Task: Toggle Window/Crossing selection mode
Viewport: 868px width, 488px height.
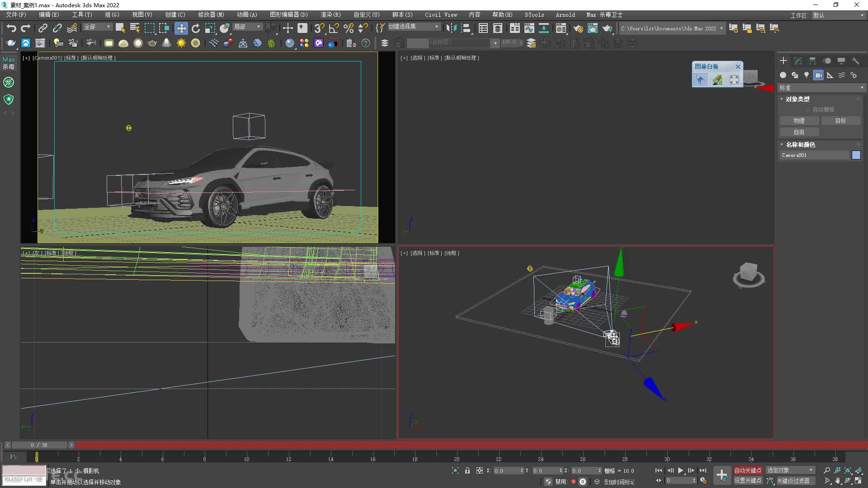Action: click(164, 28)
